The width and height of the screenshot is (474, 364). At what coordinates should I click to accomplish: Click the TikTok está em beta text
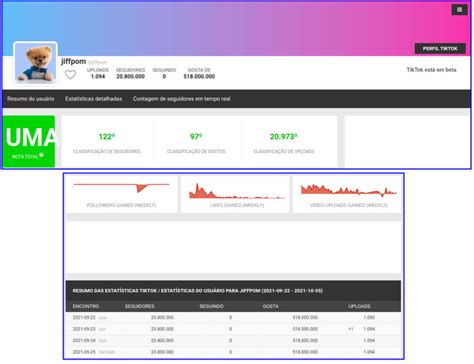pos(431,70)
